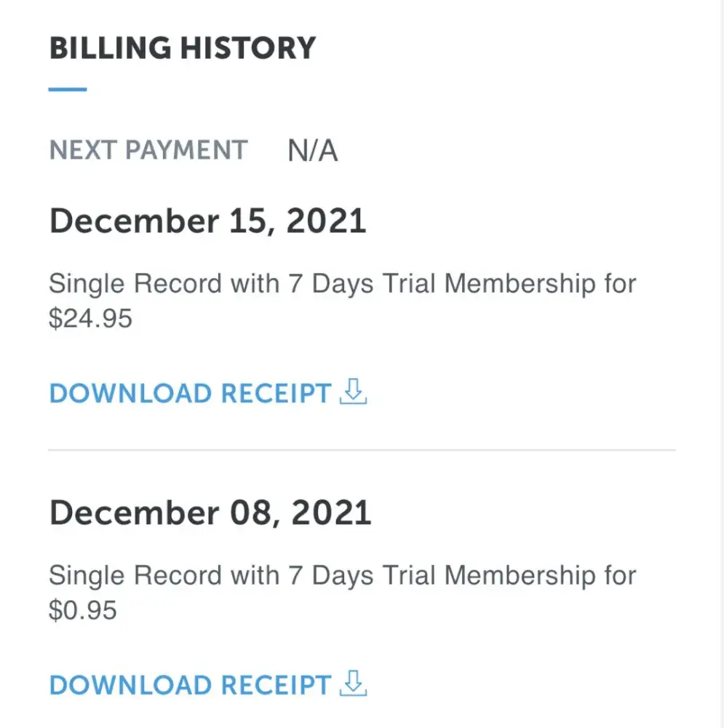724x728 pixels.
Task: Select the Next Payment label
Action: [x=148, y=151]
